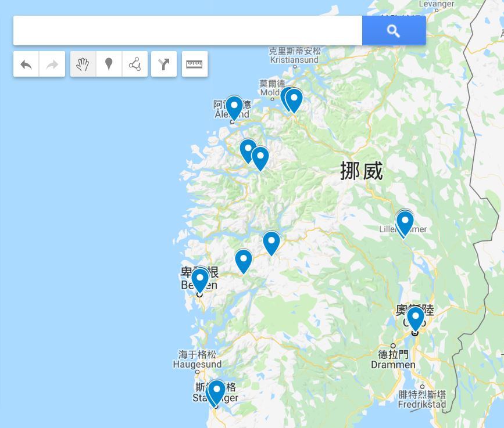Open the map marker at Bergen
The width and height of the screenshot is (504, 428).
pyautogui.click(x=199, y=280)
